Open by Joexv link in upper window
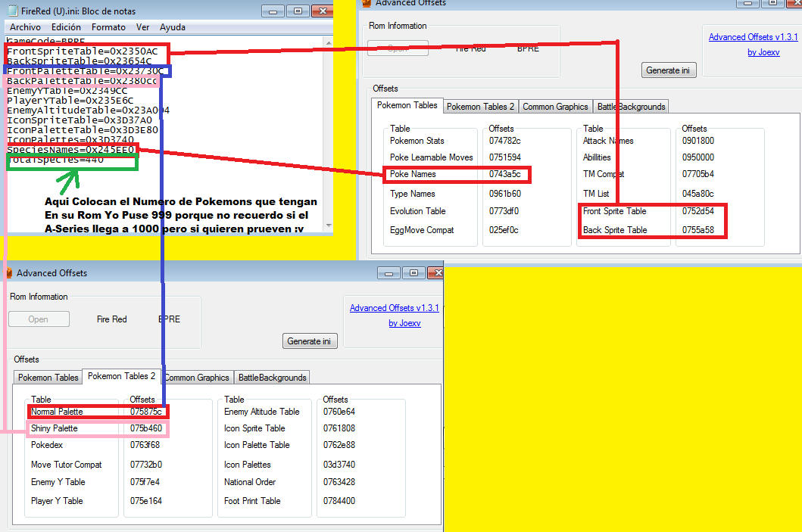The height and width of the screenshot is (532, 802). click(763, 52)
